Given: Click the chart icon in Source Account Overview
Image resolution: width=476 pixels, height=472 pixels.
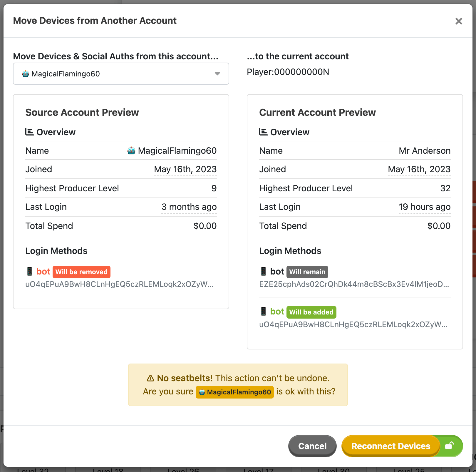Looking at the screenshot, I should click(29, 132).
